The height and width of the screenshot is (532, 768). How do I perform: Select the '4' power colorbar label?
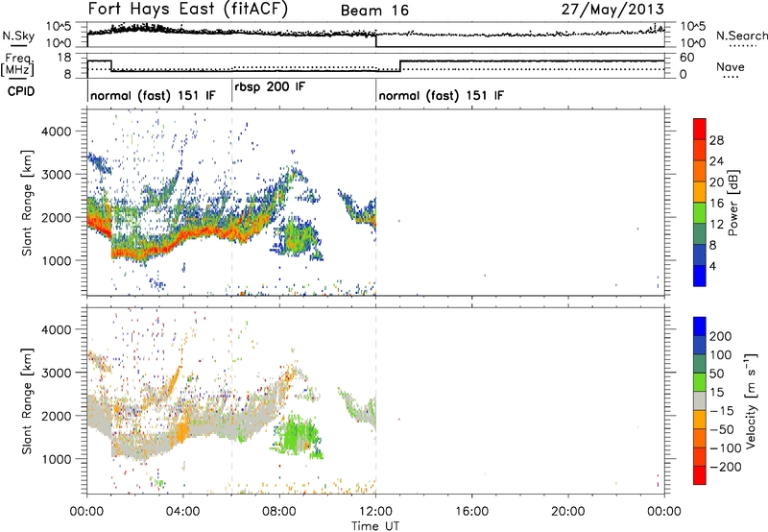point(713,266)
